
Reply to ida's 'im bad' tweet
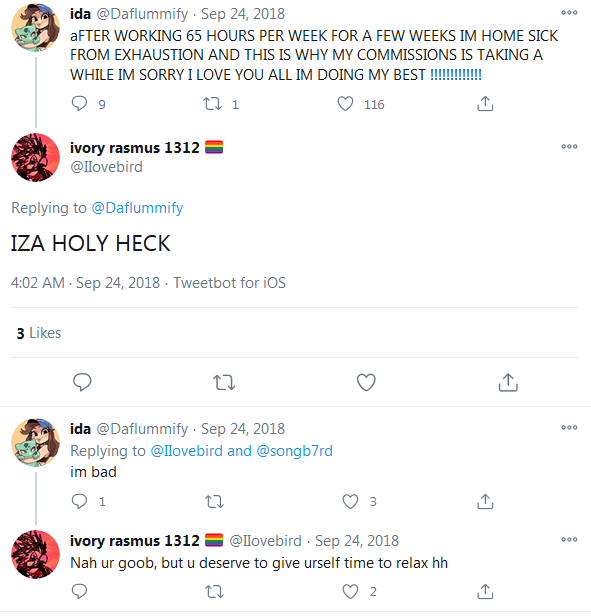[x=79, y=502]
